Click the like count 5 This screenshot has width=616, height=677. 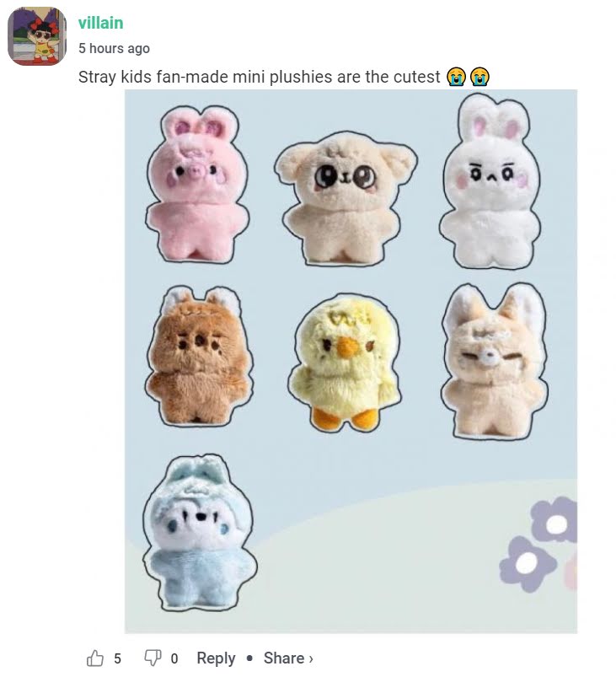tap(117, 658)
